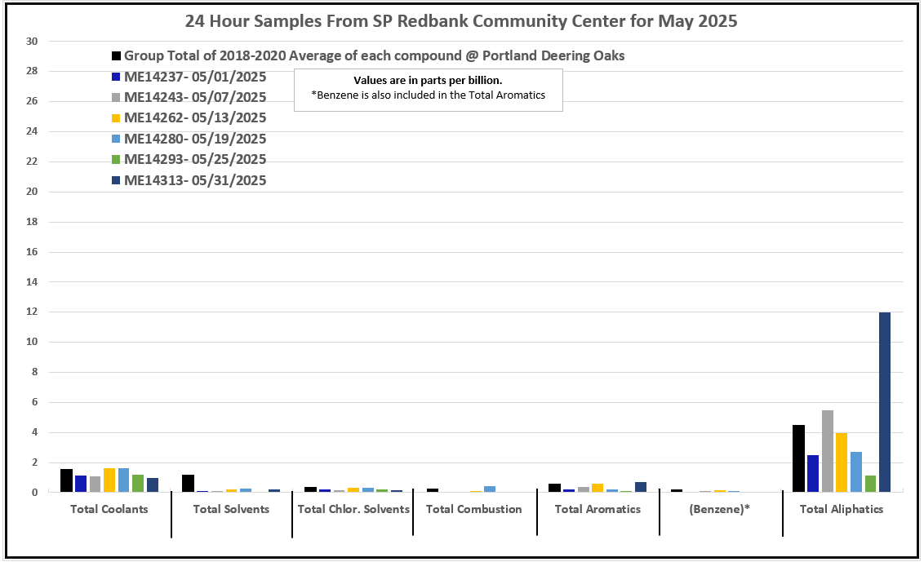This screenshot has width=924, height=562.
Task: Click the Total Coolants axis label
Action: (x=109, y=509)
